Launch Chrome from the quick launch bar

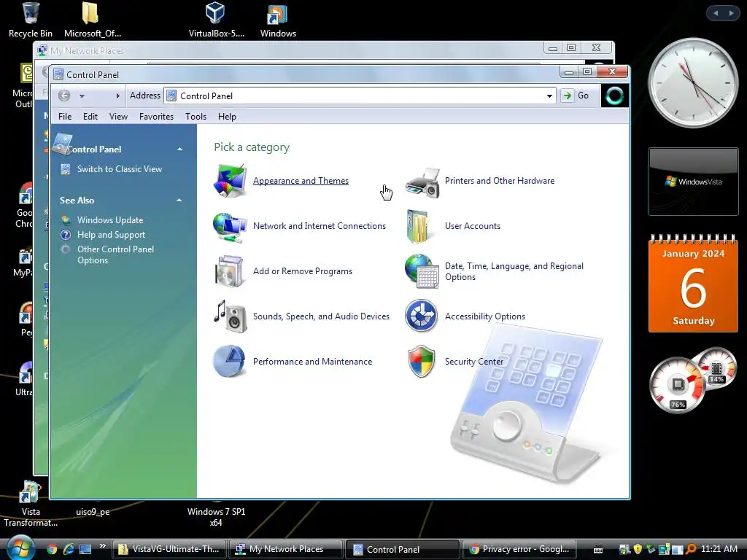tap(52, 549)
